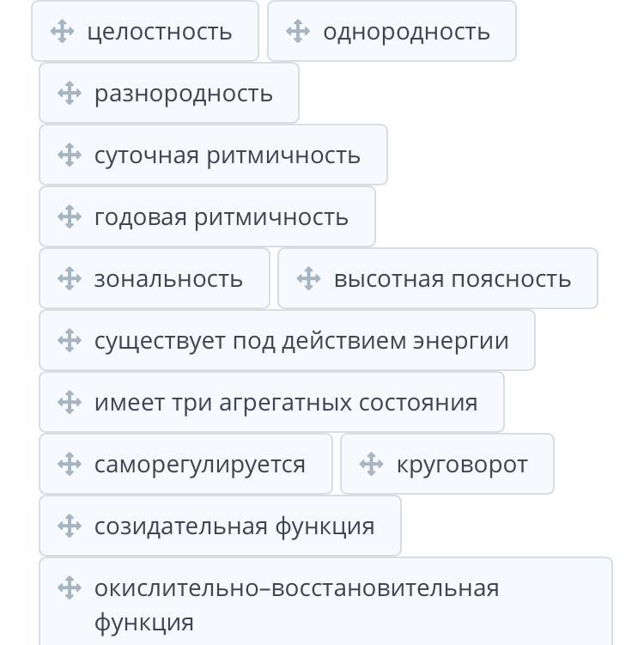This screenshot has width=644, height=645.
Task: Click the move icon beside однородность
Action: [x=298, y=32]
